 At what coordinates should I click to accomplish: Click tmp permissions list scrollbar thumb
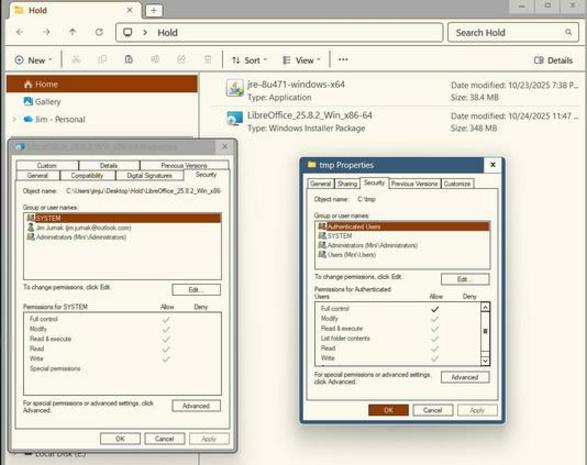(485, 331)
